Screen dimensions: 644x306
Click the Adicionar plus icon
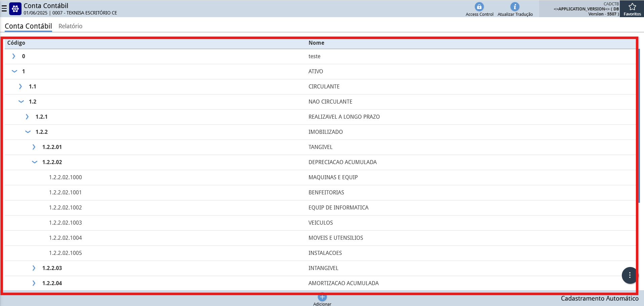[x=322, y=297]
